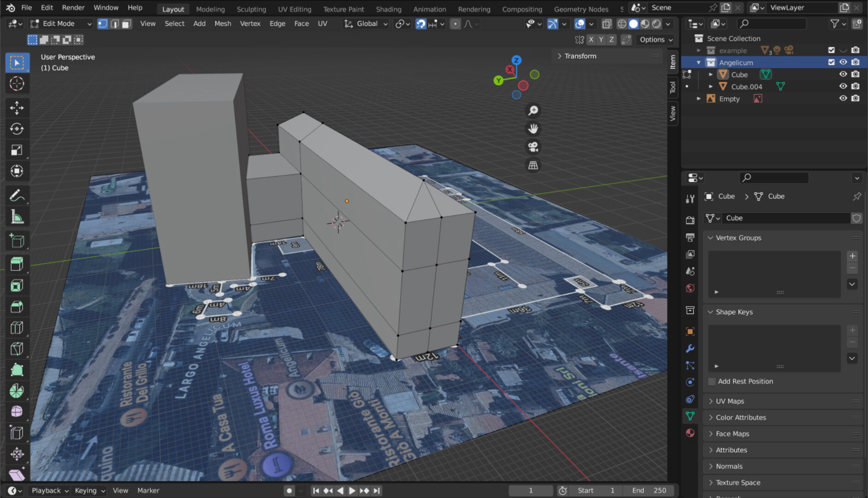
Task: Select the Extrude Region tool
Action: pos(17,263)
